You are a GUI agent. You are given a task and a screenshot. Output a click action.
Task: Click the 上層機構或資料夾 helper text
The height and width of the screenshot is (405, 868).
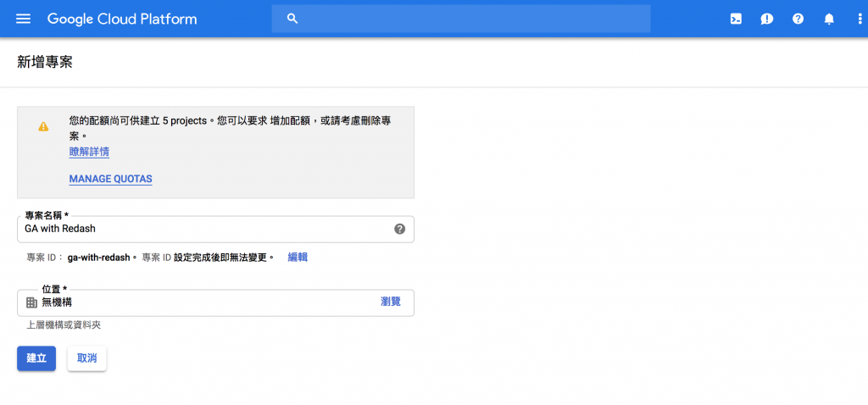click(x=64, y=325)
